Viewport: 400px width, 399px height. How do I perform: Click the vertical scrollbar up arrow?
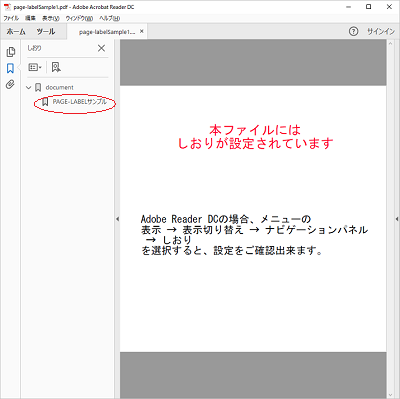click(x=390, y=43)
